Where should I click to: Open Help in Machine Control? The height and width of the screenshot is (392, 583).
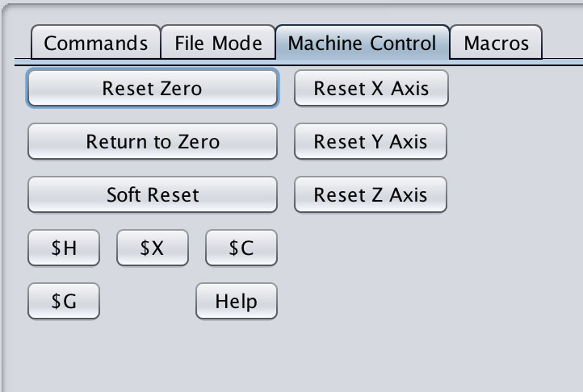236,302
